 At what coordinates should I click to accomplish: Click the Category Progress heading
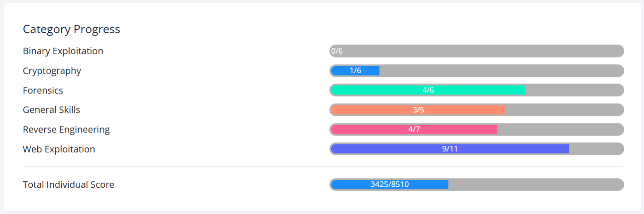(x=71, y=29)
